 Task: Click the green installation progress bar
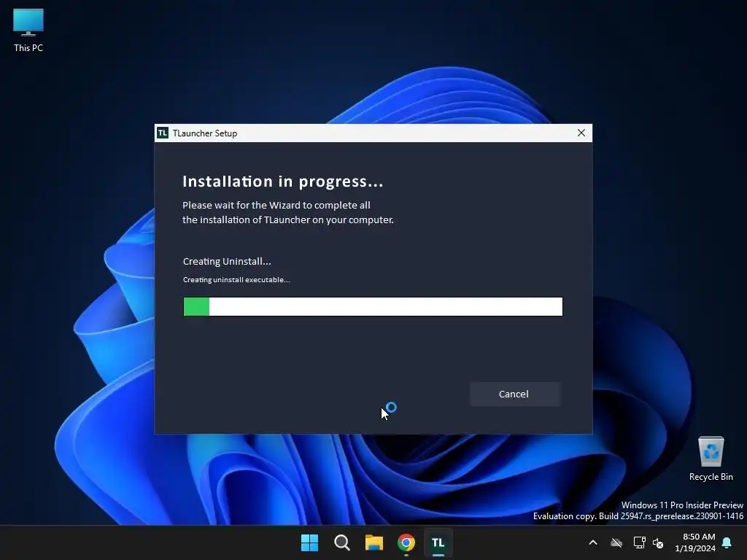coord(373,307)
